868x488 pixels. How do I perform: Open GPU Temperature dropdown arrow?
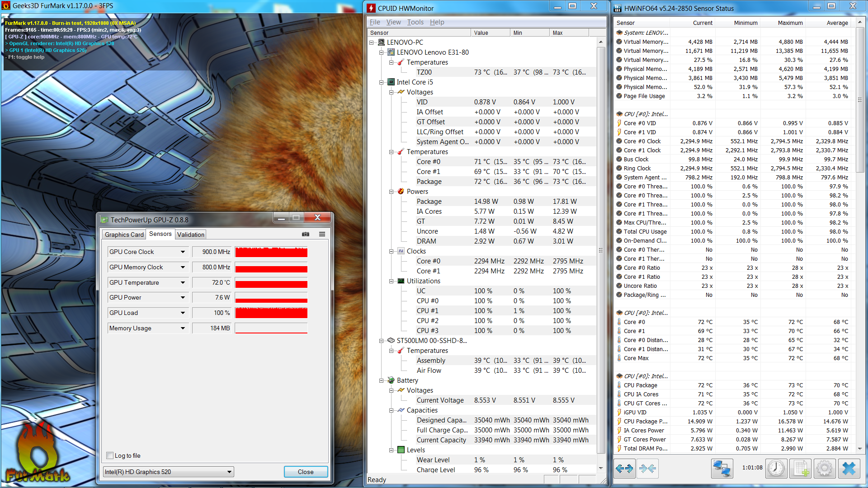click(x=183, y=283)
